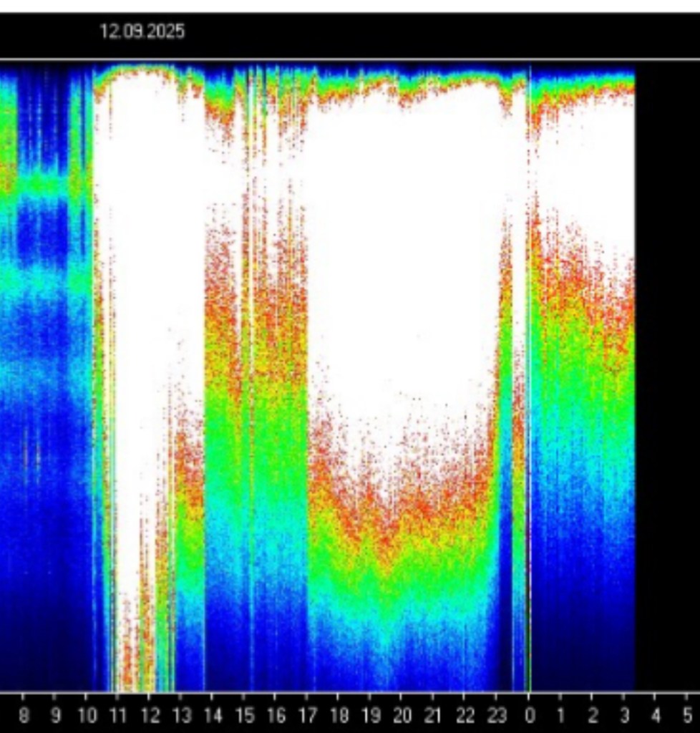
Task: Click the 12.09.2025 date label
Action: (x=142, y=31)
